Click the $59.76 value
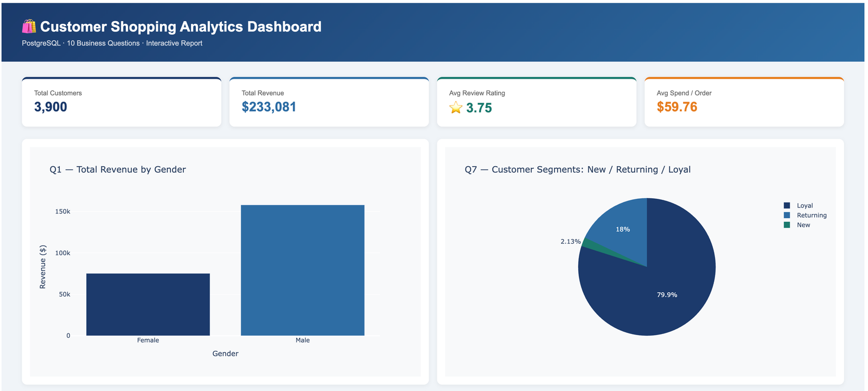Viewport: 868px width, 391px height. tap(677, 107)
